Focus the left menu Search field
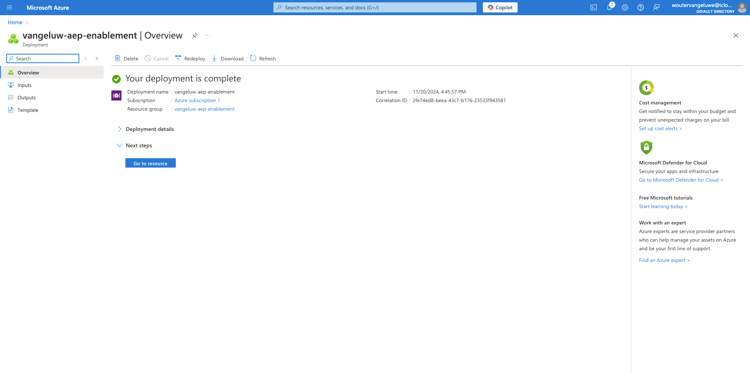This screenshot has height=373, width=750. pyautogui.click(x=43, y=58)
